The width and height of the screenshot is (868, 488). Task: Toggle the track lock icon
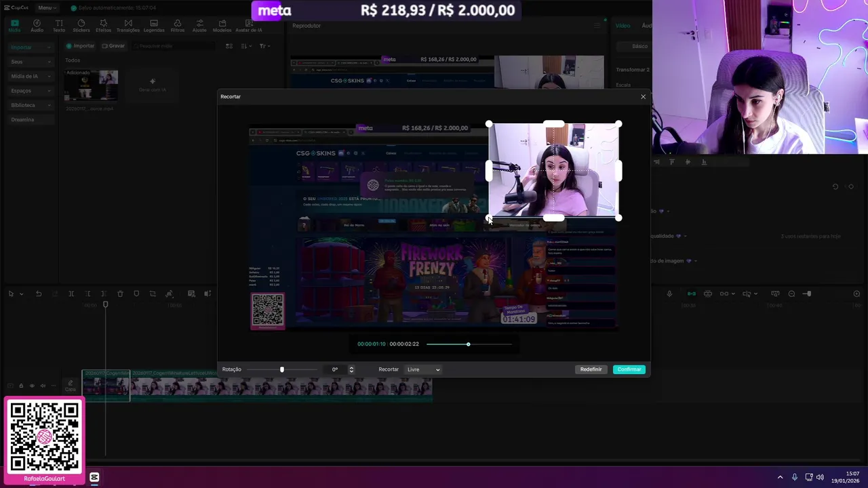click(x=21, y=386)
